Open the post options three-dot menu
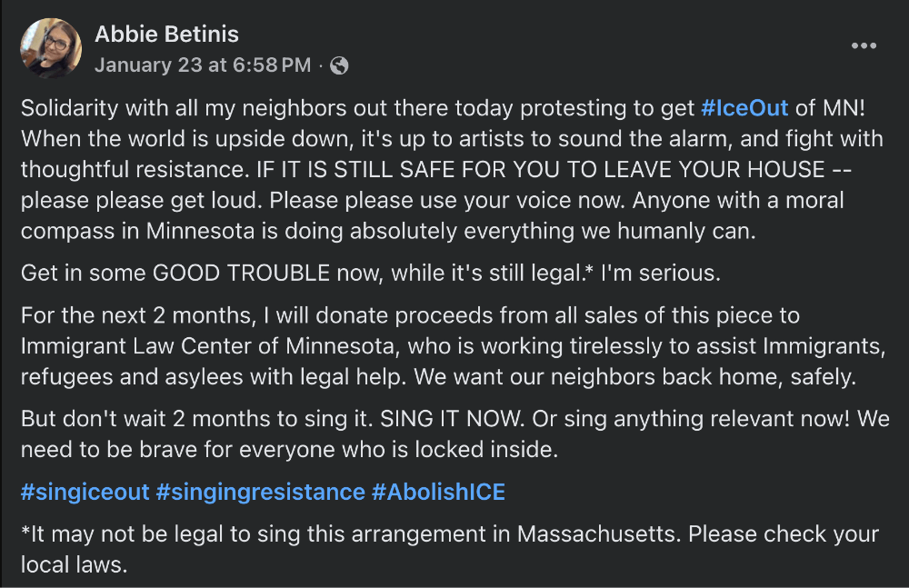The image size is (909, 588). pyautogui.click(x=864, y=46)
